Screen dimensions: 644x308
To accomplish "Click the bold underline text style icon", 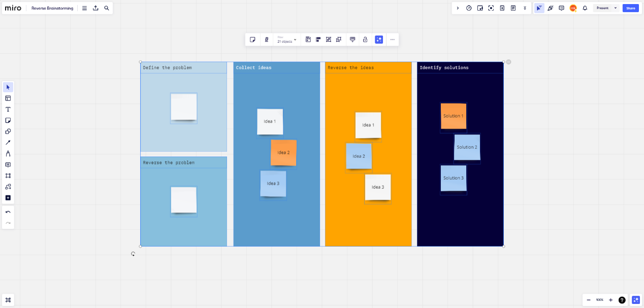I will (x=266, y=40).
